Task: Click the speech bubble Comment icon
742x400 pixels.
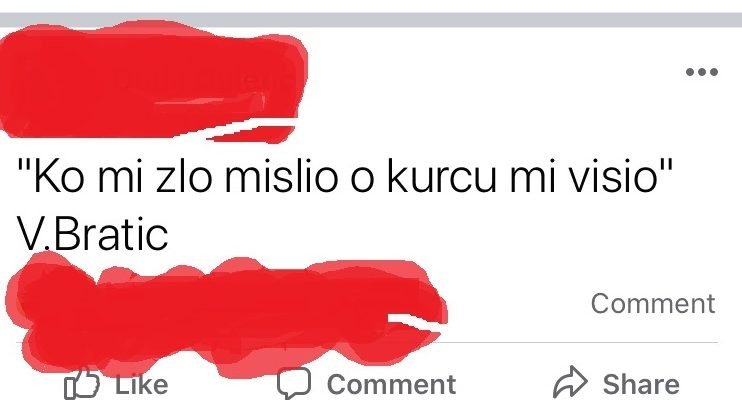Action: (294, 383)
